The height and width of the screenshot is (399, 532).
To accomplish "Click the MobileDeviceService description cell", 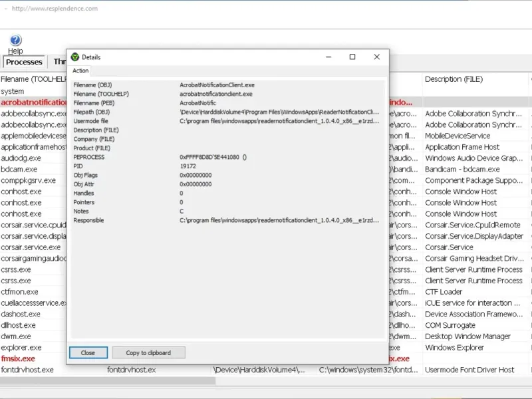I will click(x=458, y=136).
